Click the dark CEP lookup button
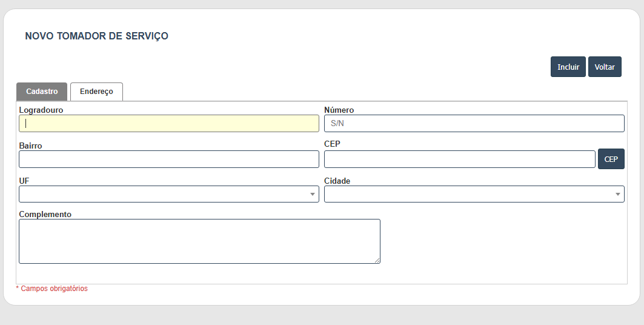The width and height of the screenshot is (644, 325). [x=611, y=159]
